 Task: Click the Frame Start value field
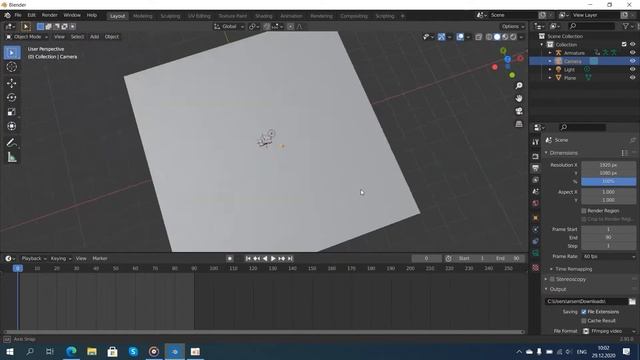coord(609,229)
